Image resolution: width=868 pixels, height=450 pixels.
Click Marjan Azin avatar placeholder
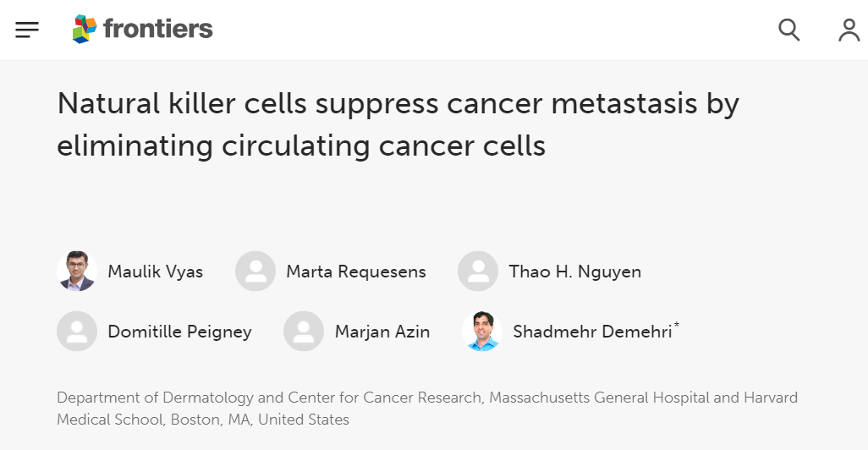coord(304,332)
